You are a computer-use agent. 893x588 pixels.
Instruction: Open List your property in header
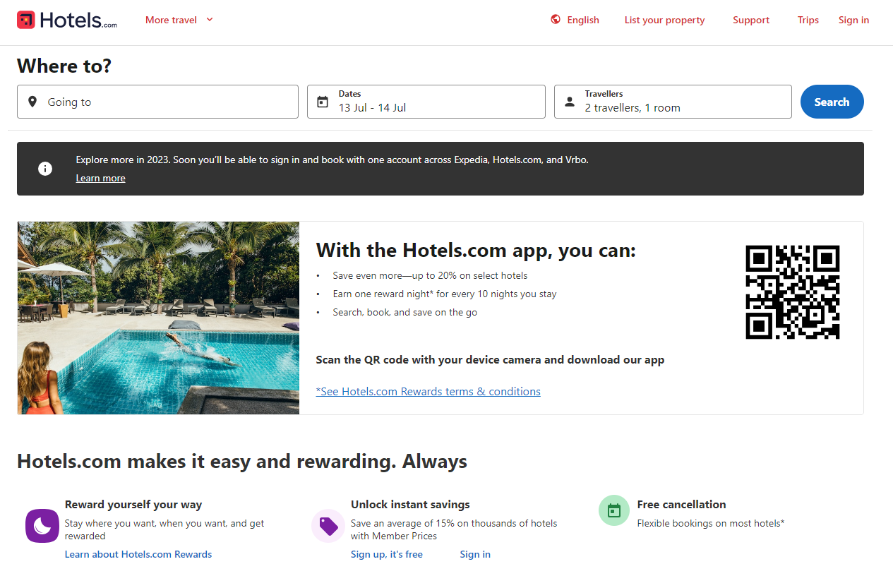click(664, 20)
